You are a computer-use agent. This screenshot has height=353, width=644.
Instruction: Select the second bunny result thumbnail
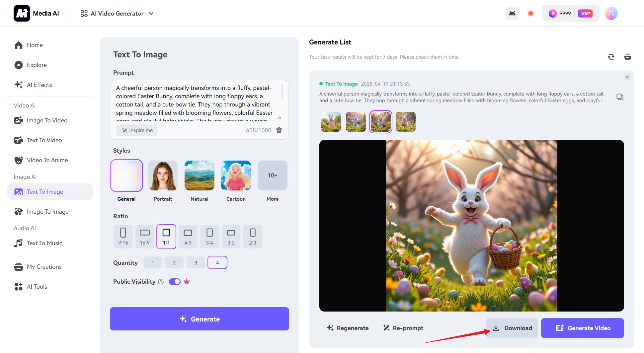point(356,122)
